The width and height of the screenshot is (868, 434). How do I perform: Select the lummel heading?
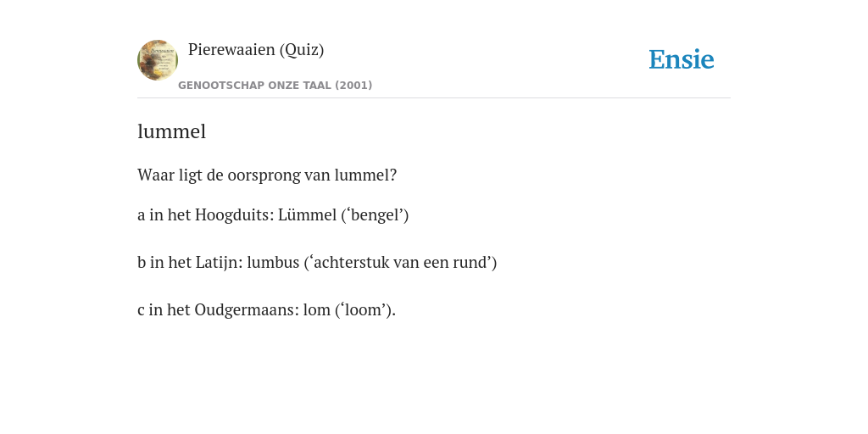(171, 131)
